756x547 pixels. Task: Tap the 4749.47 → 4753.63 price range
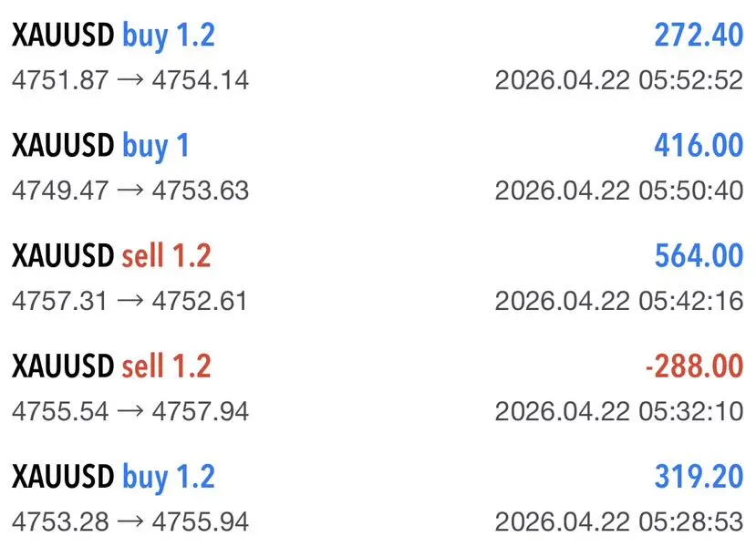pyautogui.click(x=130, y=191)
